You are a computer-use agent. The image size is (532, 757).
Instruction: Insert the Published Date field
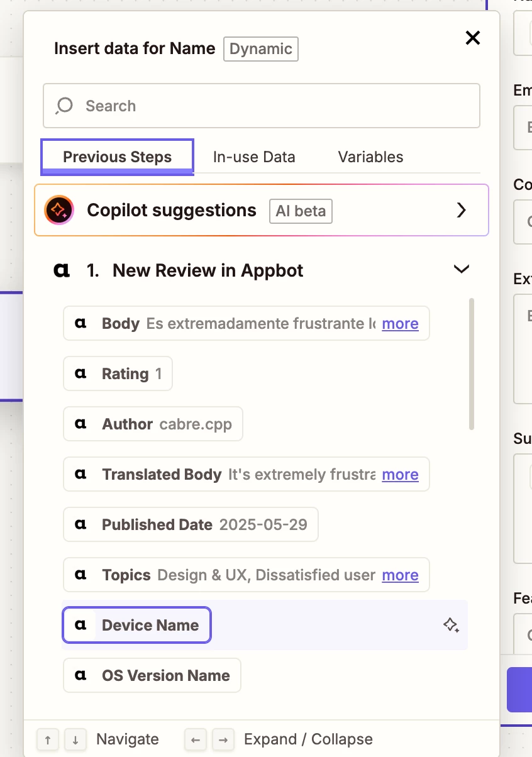pos(191,524)
